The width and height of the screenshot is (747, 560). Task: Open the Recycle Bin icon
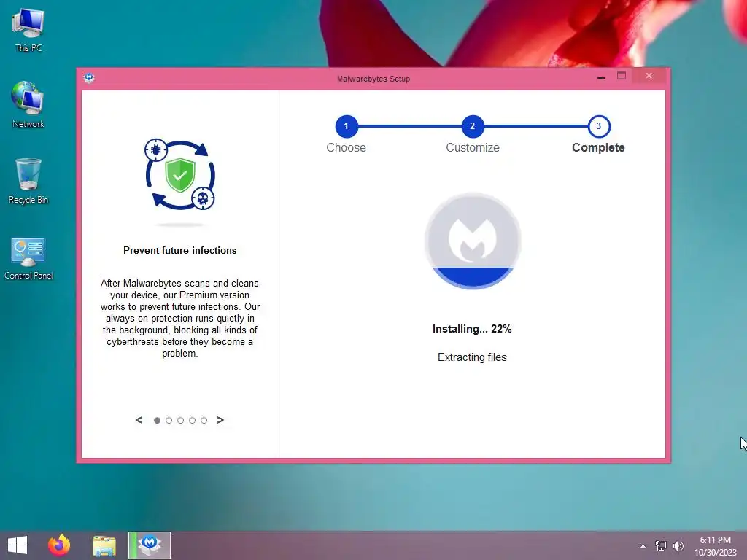tap(28, 181)
